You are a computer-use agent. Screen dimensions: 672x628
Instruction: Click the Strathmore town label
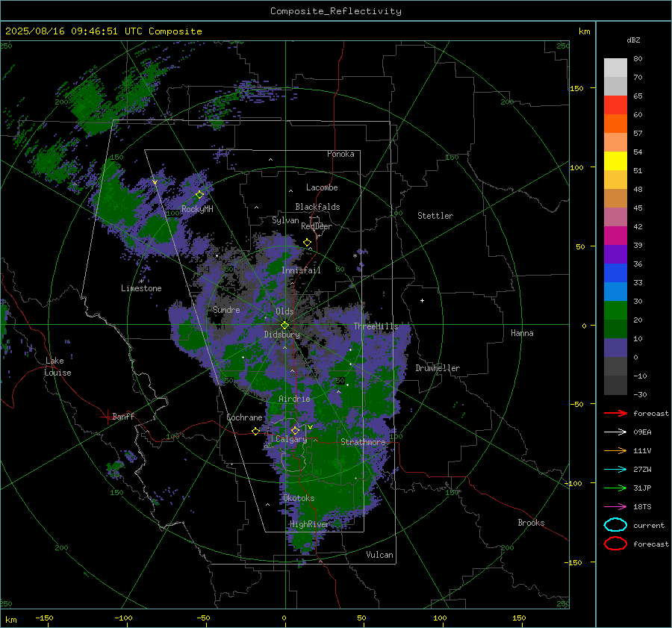click(x=363, y=442)
